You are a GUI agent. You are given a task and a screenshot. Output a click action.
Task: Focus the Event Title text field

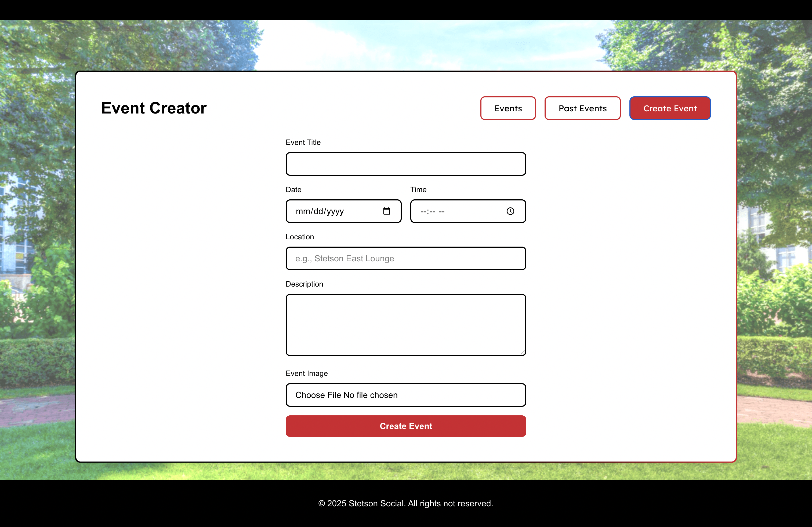pyautogui.click(x=406, y=164)
